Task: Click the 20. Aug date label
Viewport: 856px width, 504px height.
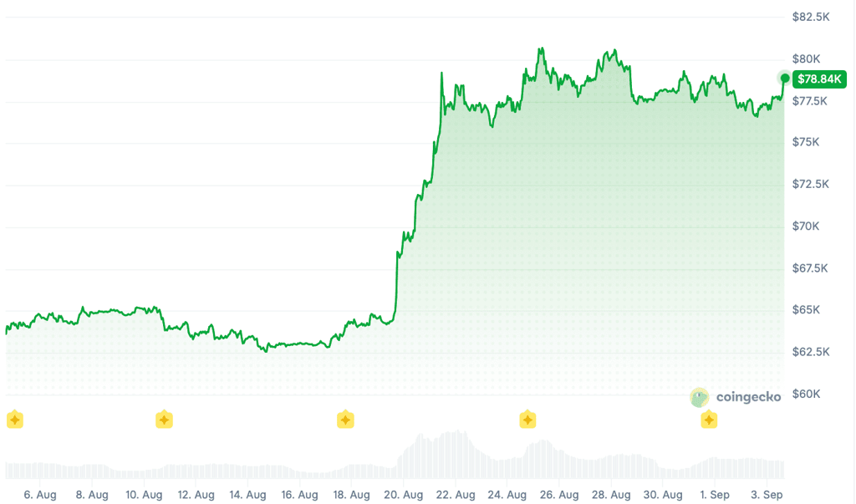Action: tap(404, 495)
